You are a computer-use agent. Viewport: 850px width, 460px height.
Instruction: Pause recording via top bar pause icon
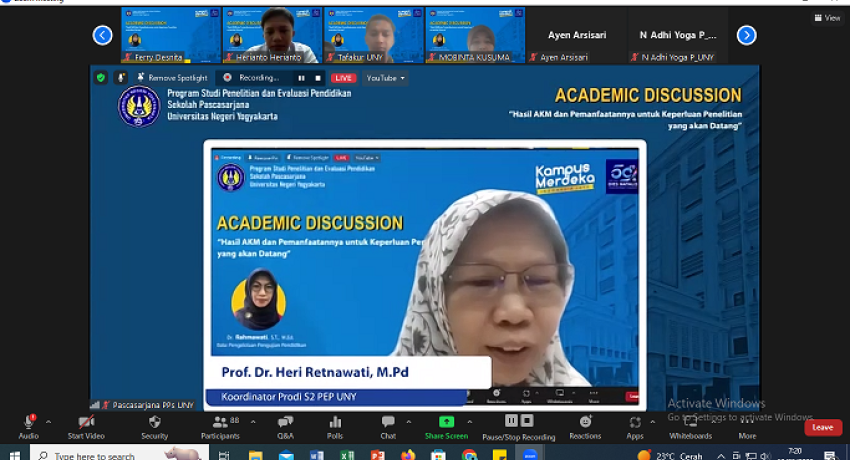pyautogui.click(x=301, y=78)
